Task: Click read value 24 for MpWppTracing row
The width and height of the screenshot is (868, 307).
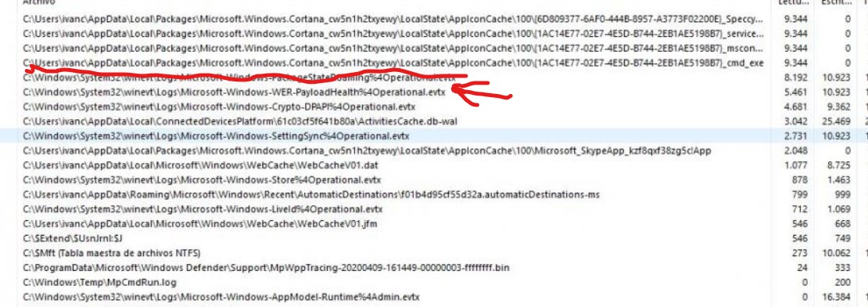Action: [x=802, y=268]
